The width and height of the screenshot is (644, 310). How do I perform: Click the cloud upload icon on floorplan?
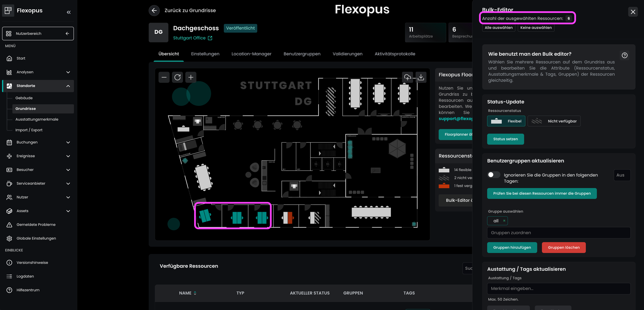(x=407, y=77)
